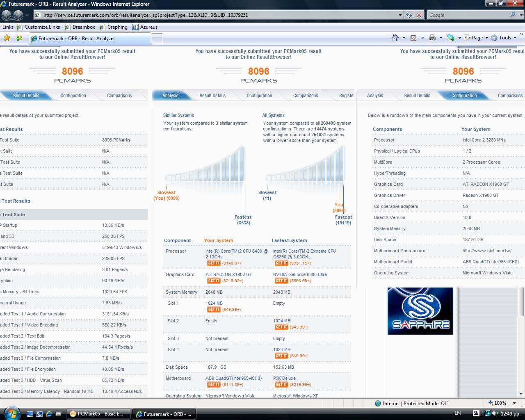Click the Add to Favorites icon
The width and height of the screenshot is (525, 420).
pos(19,38)
